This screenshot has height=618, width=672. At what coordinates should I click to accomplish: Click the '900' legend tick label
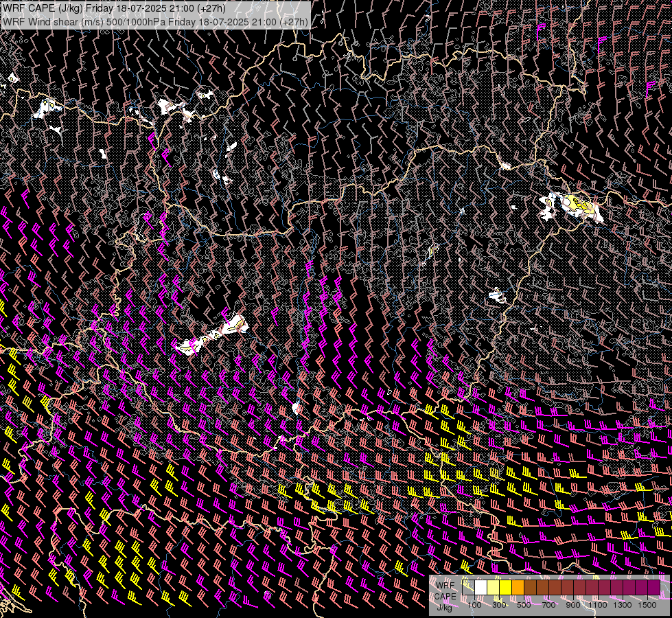pyautogui.click(x=573, y=605)
